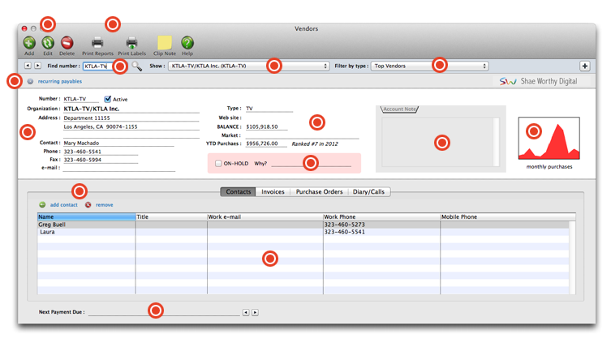Click the Print Labels printer icon
The image size is (611, 364).
pyautogui.click(x=132, y=42)
